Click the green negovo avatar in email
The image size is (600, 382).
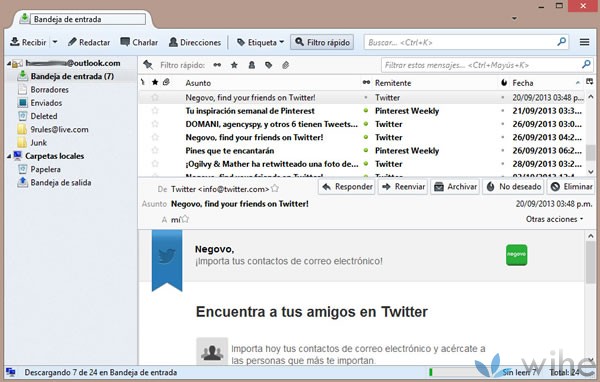tap(517, 255)
